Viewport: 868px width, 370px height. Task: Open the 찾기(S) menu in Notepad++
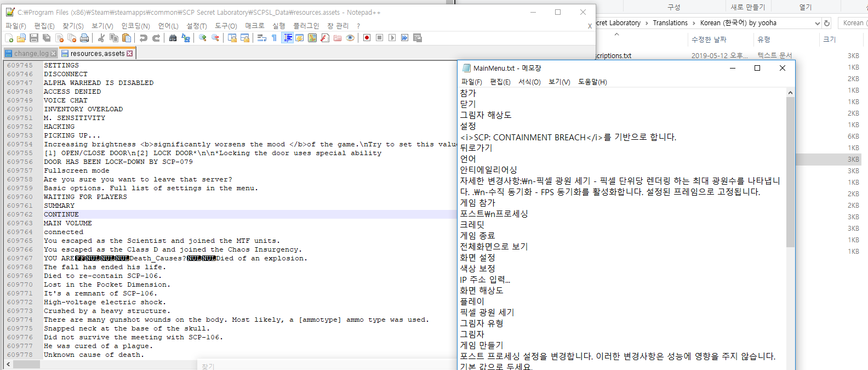[73, 26]
